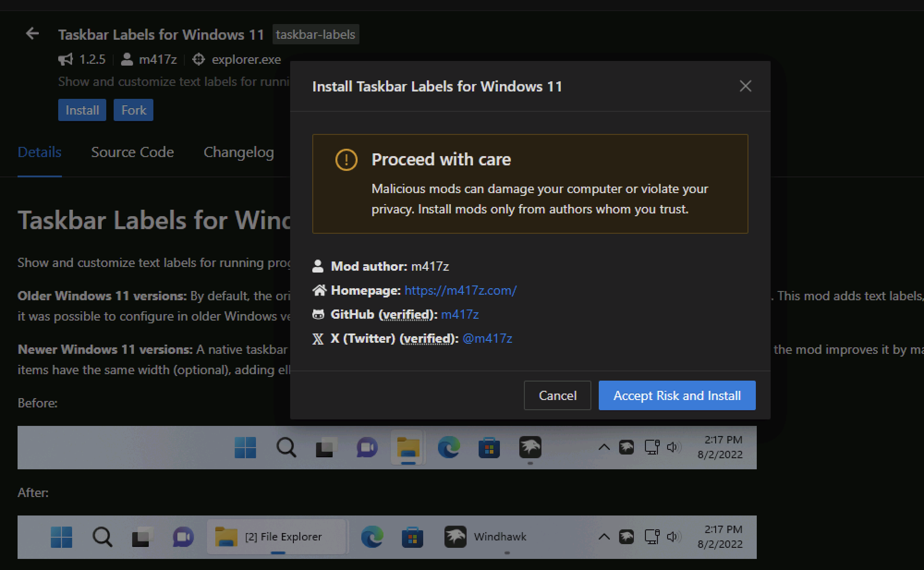Viewport: 924px width, 570px height.
Task: Switch to the Source Code tab
Action: (132, 152)
